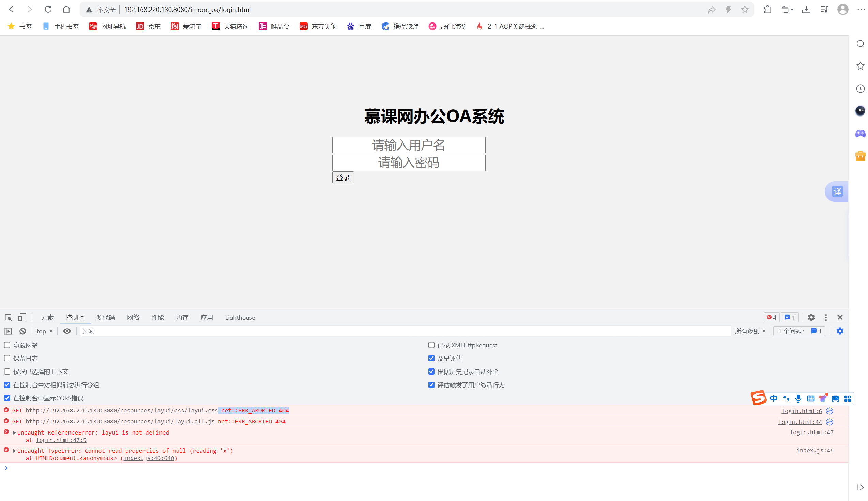Uncheck 评估触发了用户激活行为
The height and width of the screenshot is (501, 868).
(431, 385)
